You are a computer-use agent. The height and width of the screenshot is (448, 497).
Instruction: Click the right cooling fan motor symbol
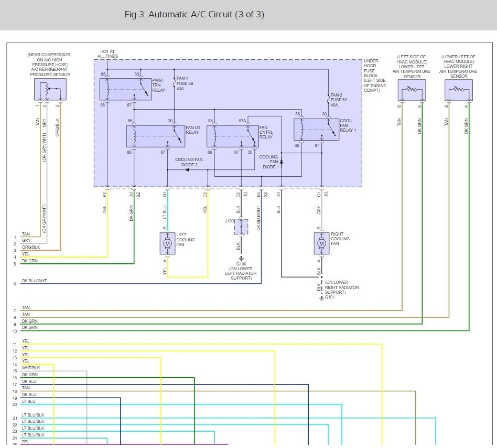click(322, 243)
